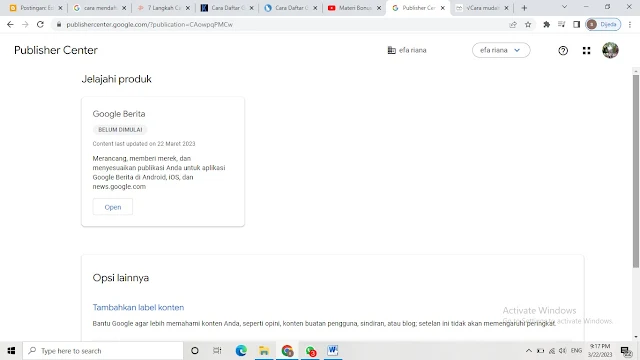Open a new browser tab
The image size is (640, 360).
click(x=524, y=8)
